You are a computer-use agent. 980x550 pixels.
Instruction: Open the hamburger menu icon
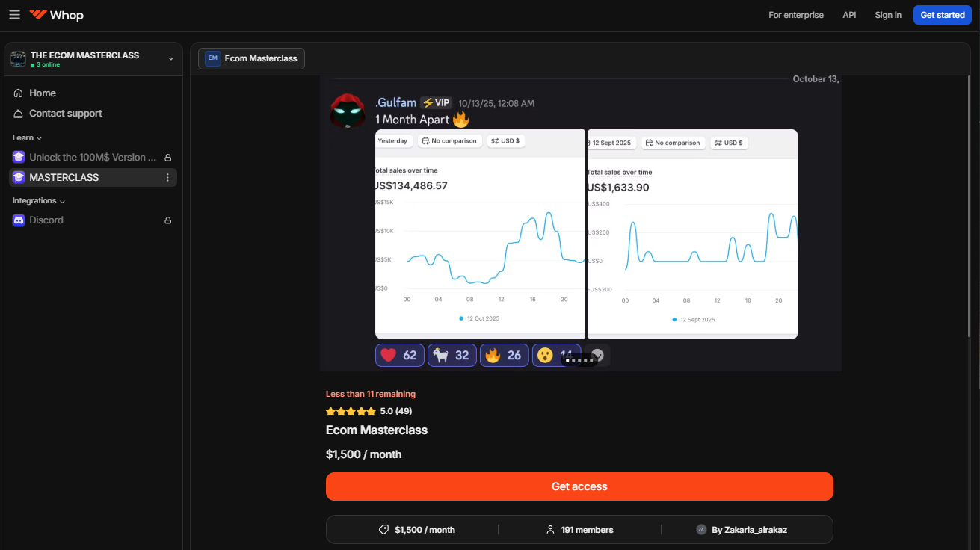[15, 15]
